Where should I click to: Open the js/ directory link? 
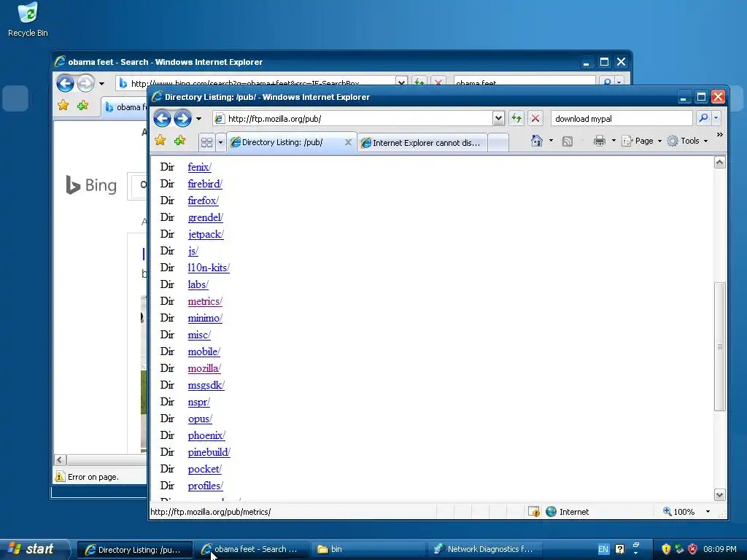point(193,251)
